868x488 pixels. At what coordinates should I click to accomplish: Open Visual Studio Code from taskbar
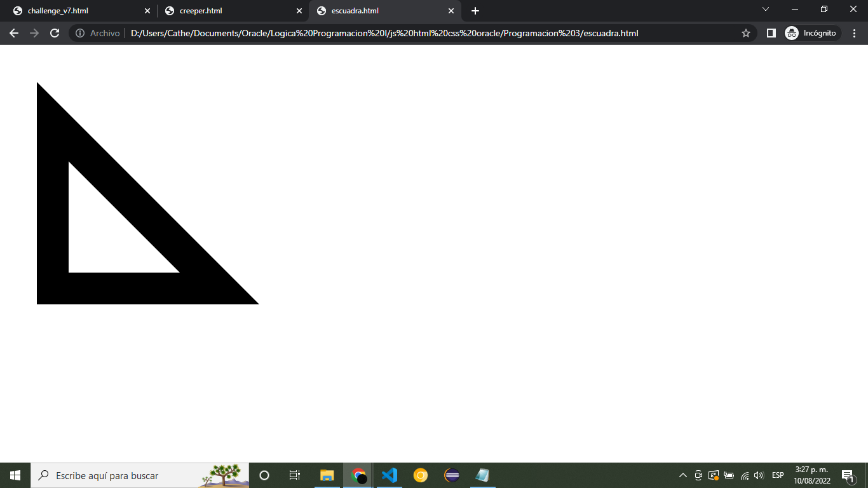pyautogui.click(x=390, y=475)
